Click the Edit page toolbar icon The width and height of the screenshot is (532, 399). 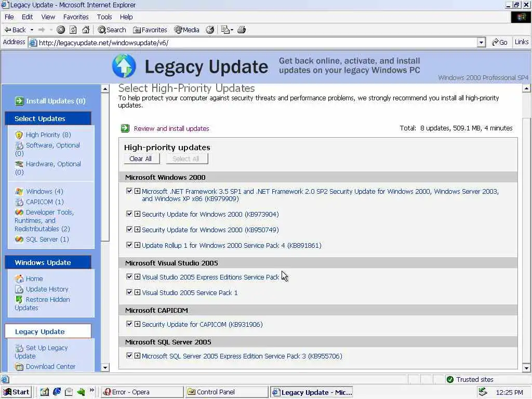(225, 30)
